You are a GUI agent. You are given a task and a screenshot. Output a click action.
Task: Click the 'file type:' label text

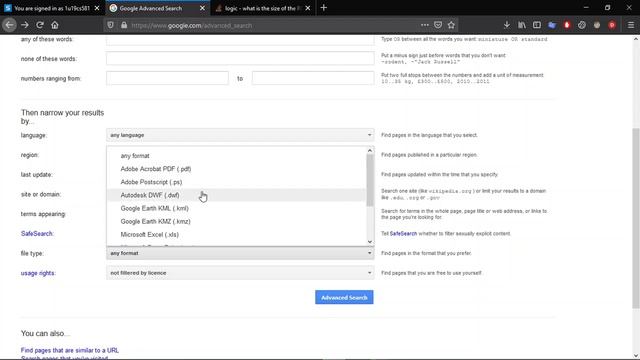point(32,253)
